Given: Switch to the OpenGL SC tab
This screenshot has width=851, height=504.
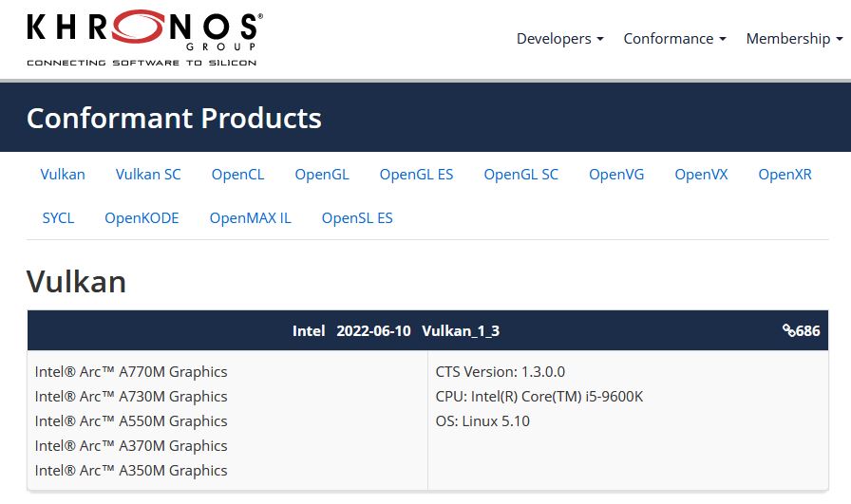Looking at the screenshot, I should point(521,174).
